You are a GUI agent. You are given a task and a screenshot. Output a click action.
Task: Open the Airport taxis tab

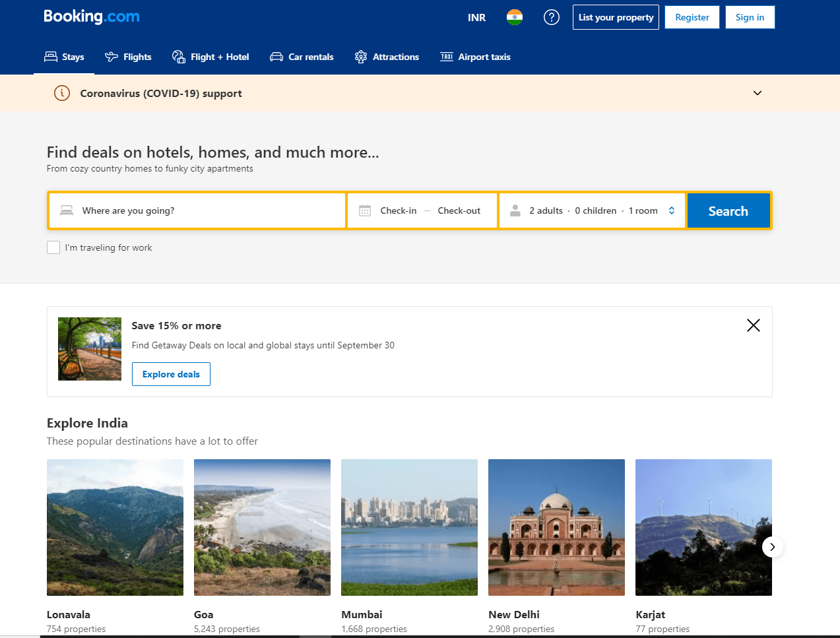coord(475,57)
